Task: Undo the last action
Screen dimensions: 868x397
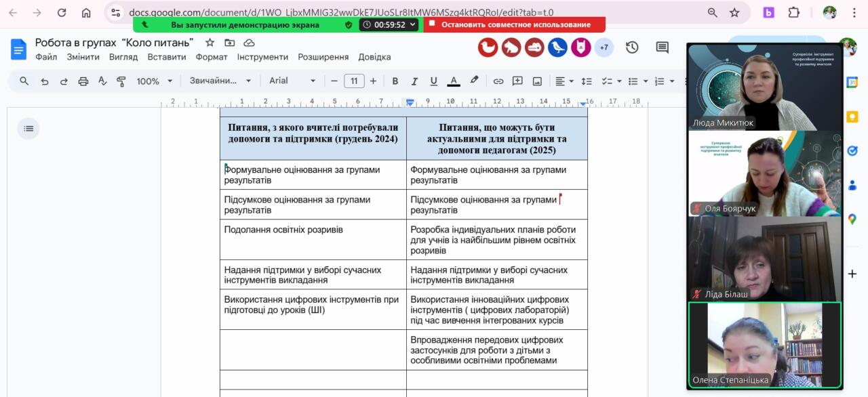Action: 45,81
